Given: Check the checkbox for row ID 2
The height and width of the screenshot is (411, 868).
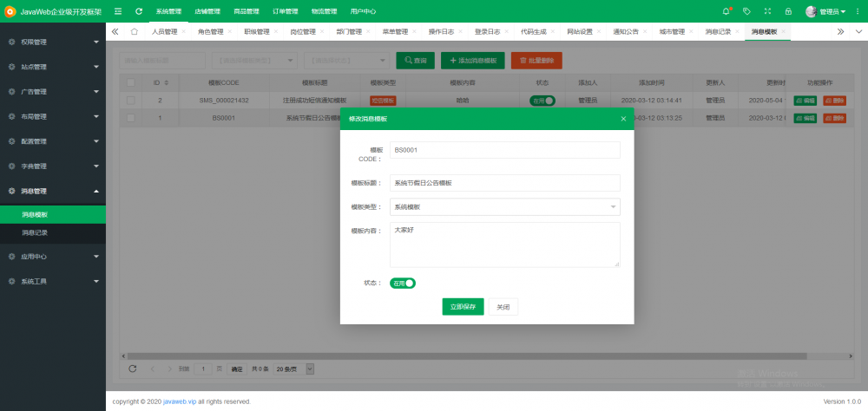Looking at the screenshot, I should (x=131, y=101).
